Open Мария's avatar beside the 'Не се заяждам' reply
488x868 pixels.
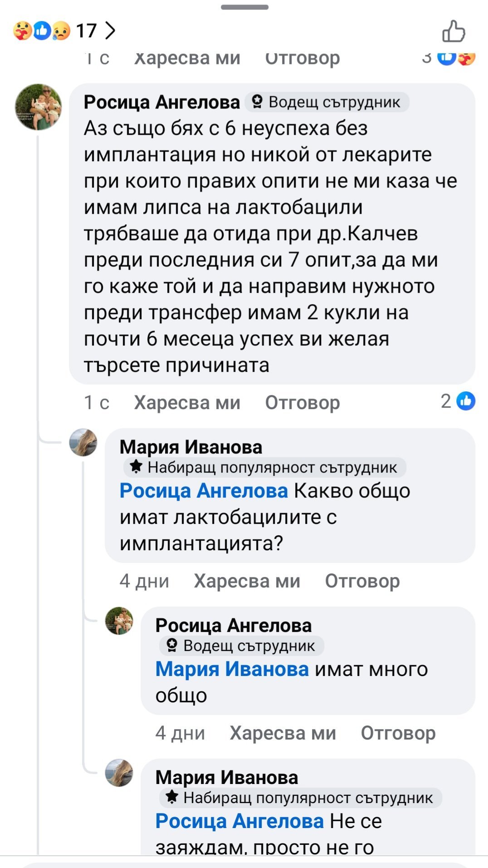[119, 773]
